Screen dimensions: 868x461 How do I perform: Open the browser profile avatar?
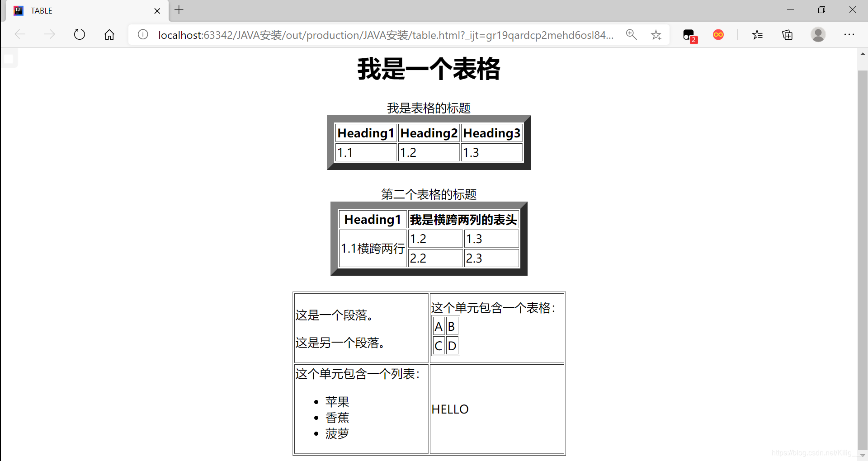[818, 34]
